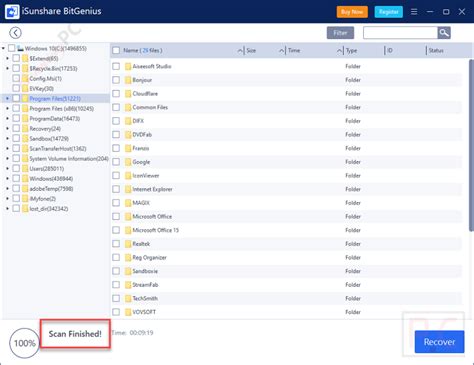Click the Common Files folder icon
Screen dimensions: 474x365
pos(128,107)
